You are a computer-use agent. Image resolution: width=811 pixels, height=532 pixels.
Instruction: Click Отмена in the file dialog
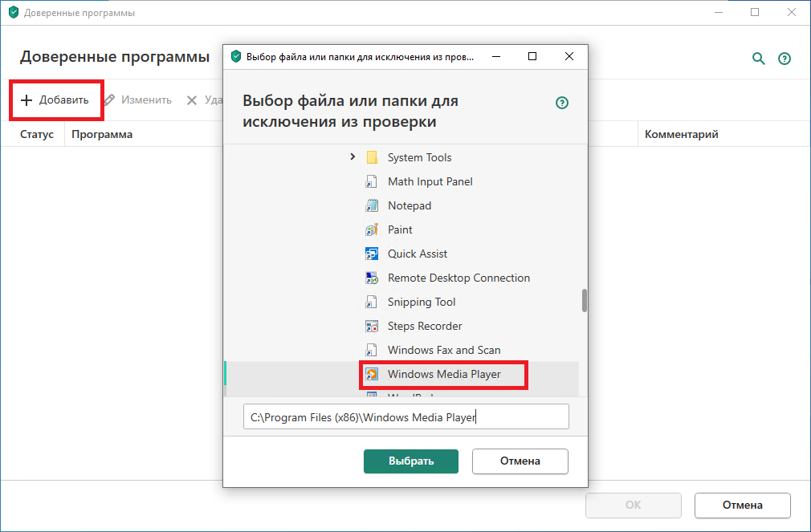[520, 461]
